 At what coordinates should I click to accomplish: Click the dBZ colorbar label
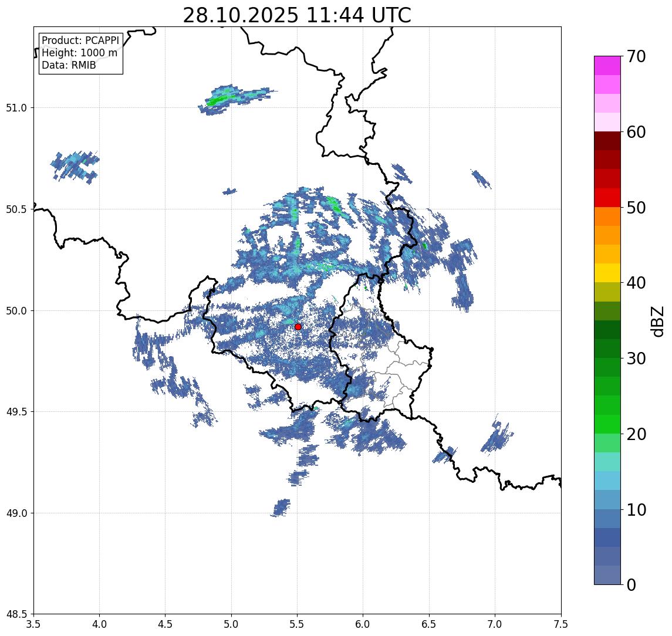pyautogui.click(x=657, y=321)
